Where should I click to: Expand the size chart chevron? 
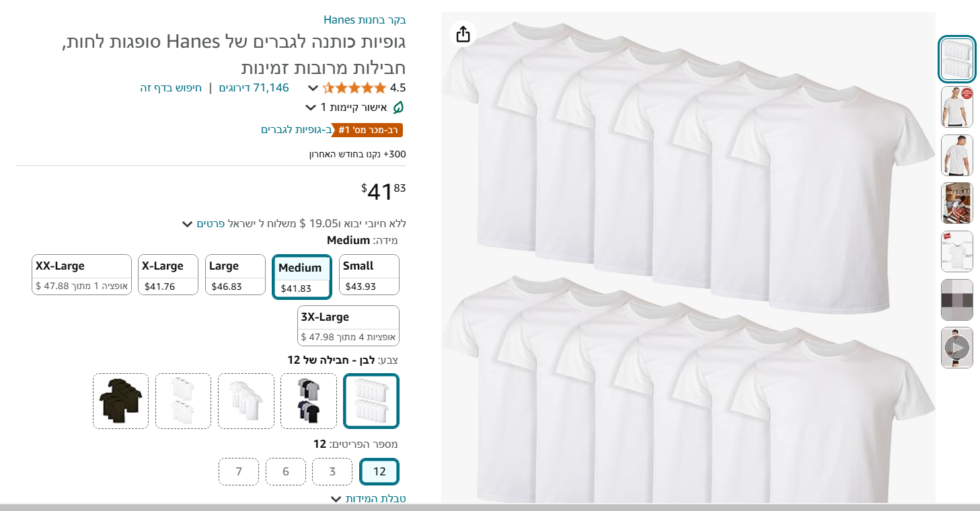337,499
